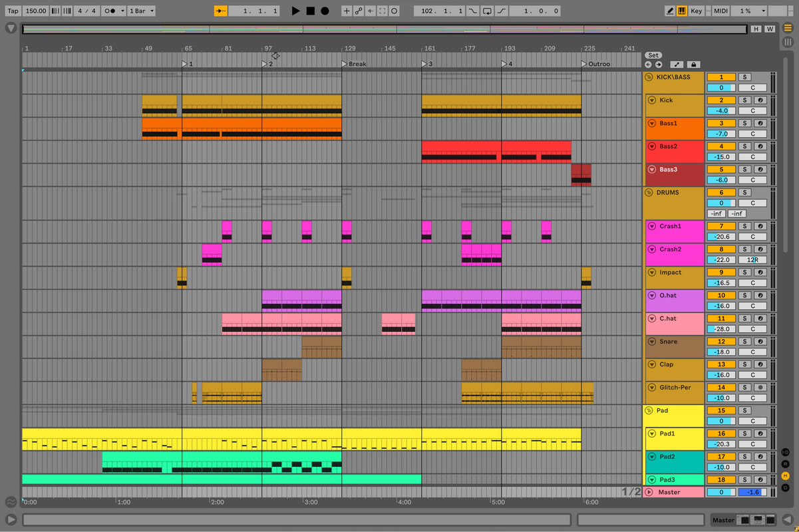799x532 pixels.
Task: Click the Capture MIDI icon
Action: coord(383,11)
